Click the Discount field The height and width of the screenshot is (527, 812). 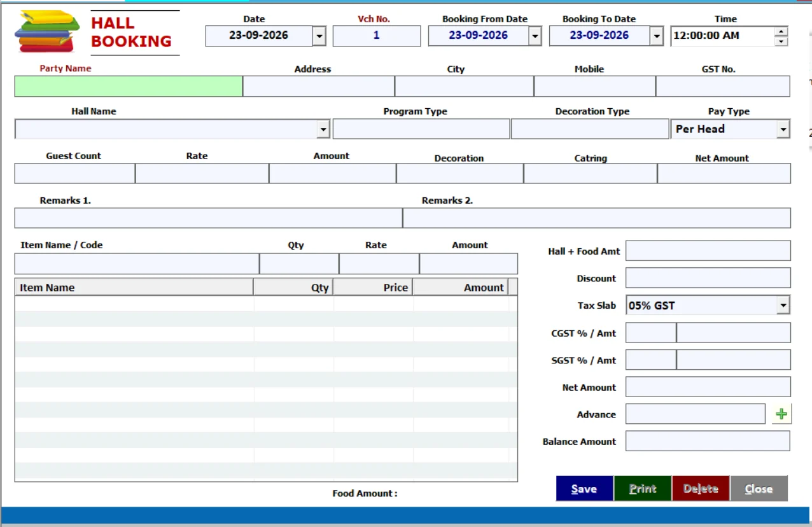(x=708, y=278)
